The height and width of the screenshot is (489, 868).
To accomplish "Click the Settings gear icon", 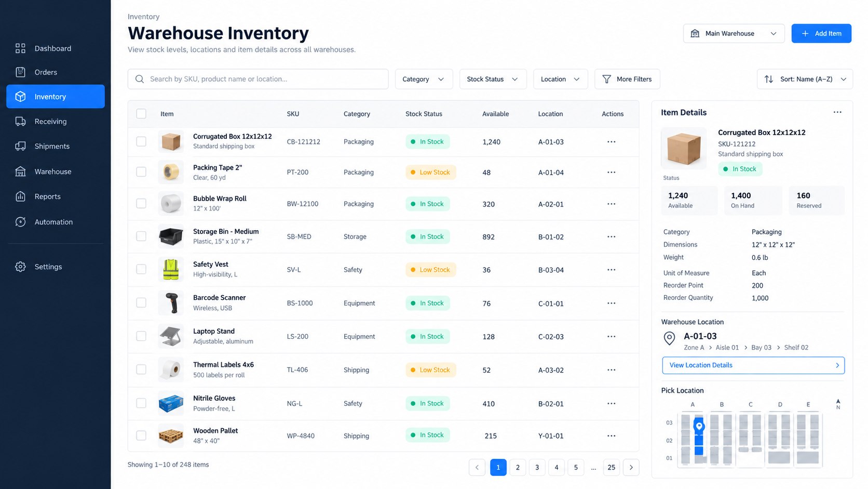I will pyautogui.click(x=20, y=267).
